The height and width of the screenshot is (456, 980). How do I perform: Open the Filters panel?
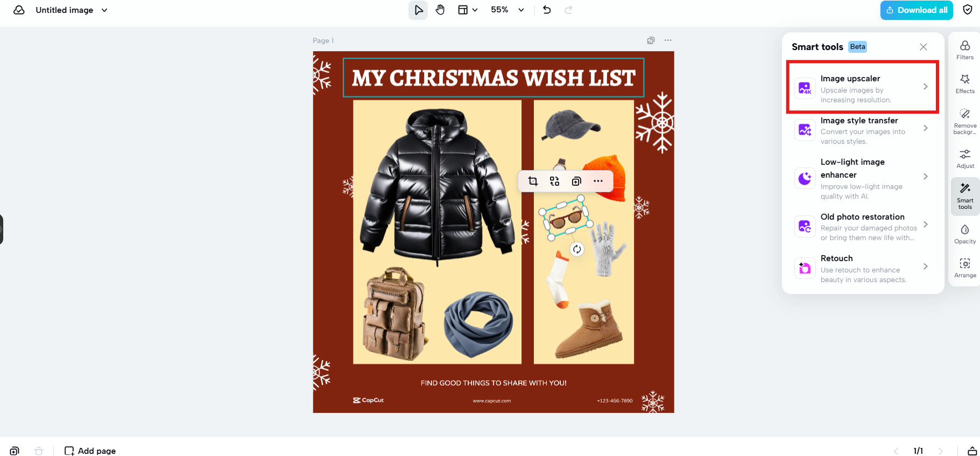[965, 50]
